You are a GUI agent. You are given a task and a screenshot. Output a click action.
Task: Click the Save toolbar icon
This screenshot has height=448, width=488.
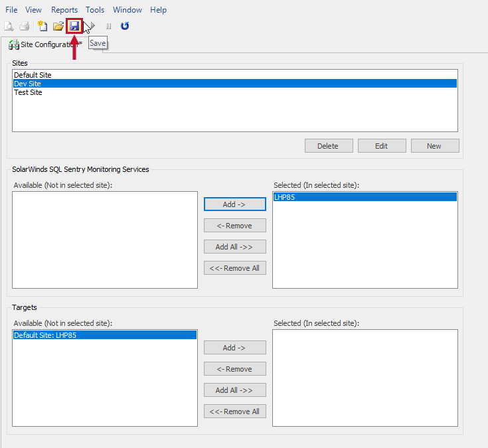point(74,26)
